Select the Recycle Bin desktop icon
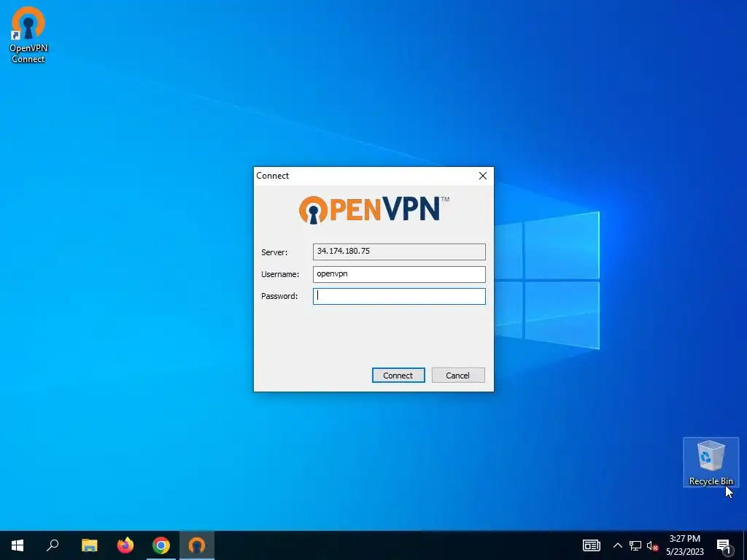The width and height of the screenshot is (747, 560). (711, 462)
